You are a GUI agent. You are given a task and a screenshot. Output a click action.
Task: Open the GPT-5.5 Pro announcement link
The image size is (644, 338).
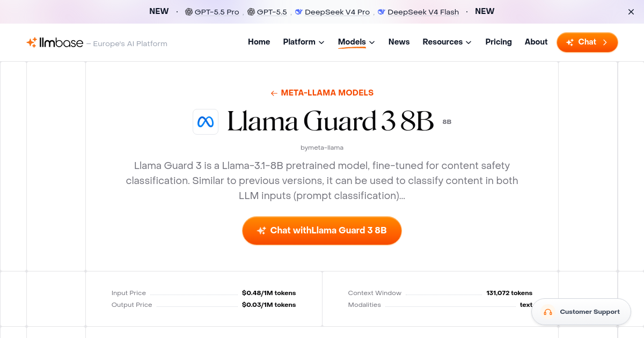click(217, 11)
